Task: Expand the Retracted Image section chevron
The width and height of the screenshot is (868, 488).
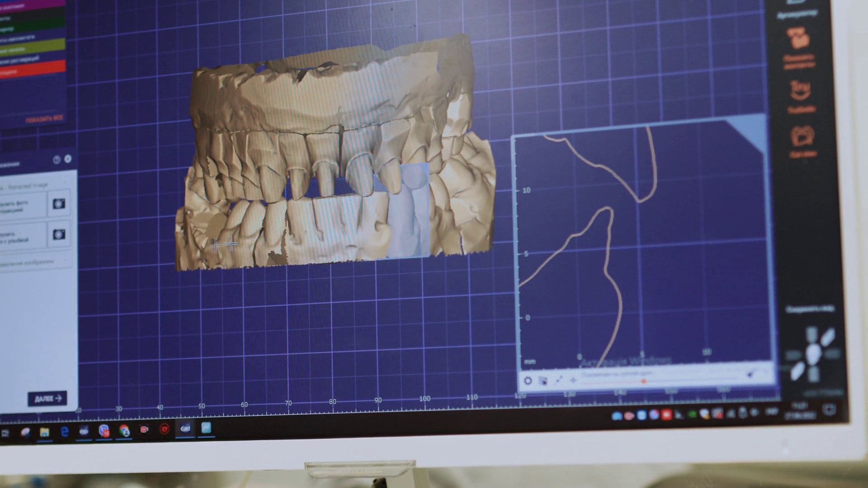Action: coord(65,183)
